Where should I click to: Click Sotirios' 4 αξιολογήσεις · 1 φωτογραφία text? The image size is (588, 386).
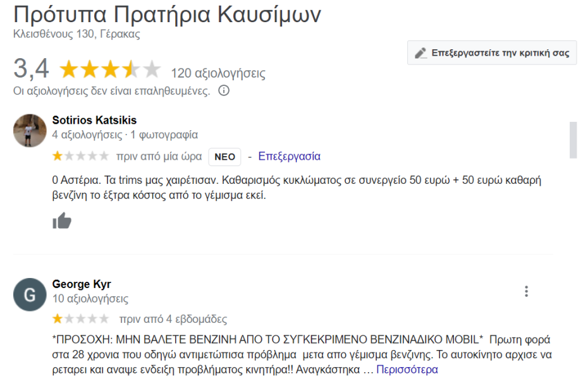[x=125, y=135]
